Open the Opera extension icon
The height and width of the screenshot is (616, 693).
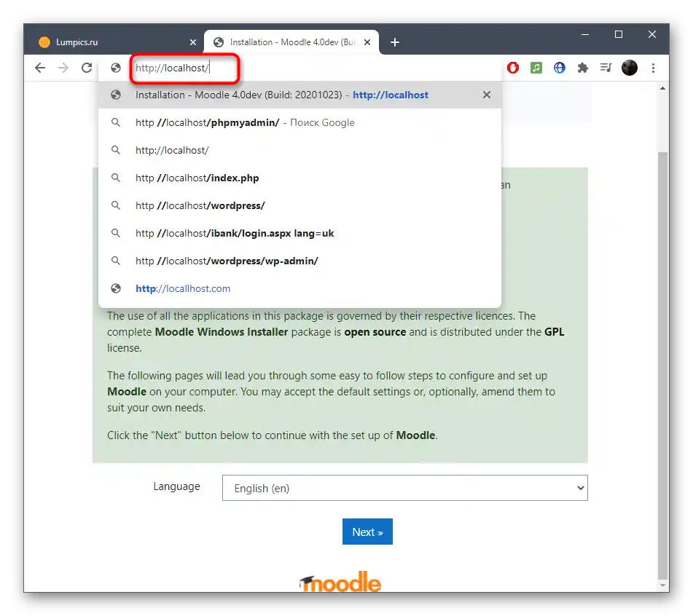point(513,68)
